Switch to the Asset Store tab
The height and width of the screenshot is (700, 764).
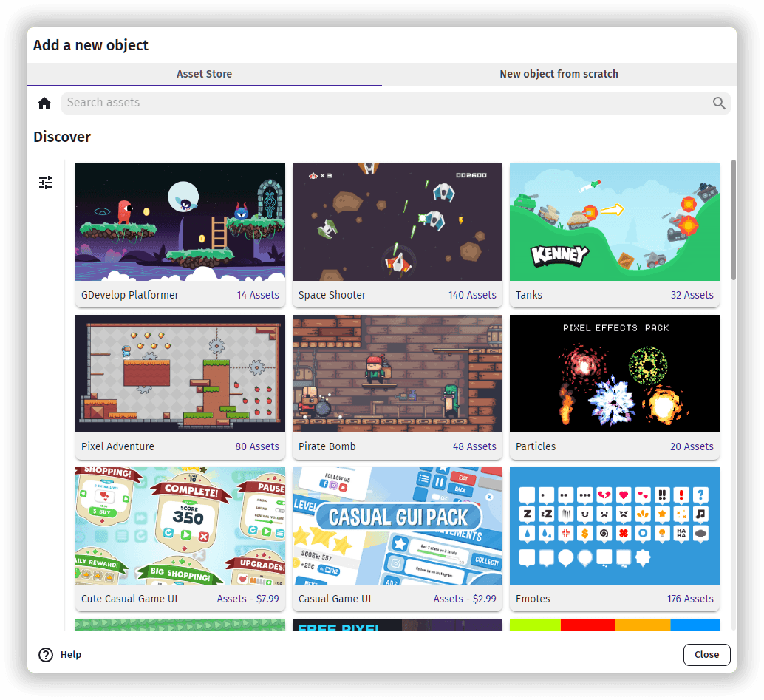[x=204, y=74]
